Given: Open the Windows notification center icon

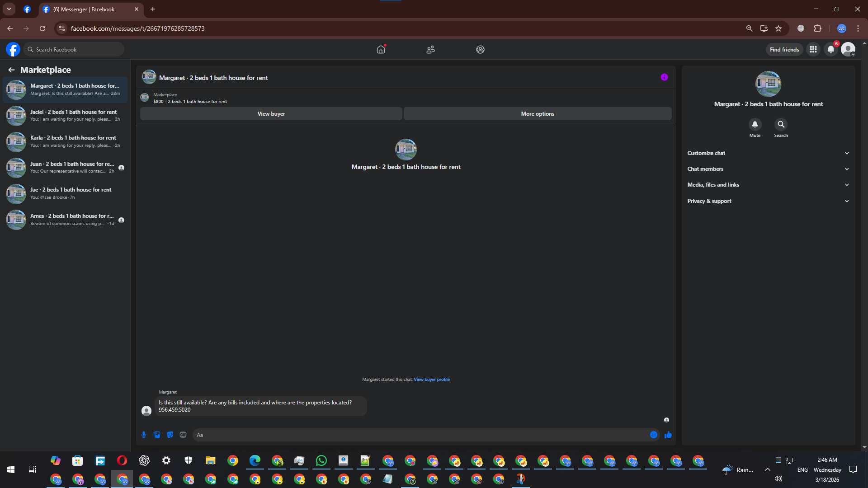Looking at the screenshot, I should pos(853,469).
